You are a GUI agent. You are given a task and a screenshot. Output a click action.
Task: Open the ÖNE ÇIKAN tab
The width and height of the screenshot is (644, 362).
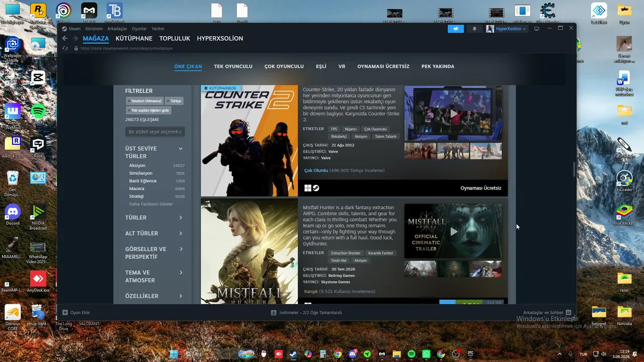pyautogui.click(x=188, y=66)
